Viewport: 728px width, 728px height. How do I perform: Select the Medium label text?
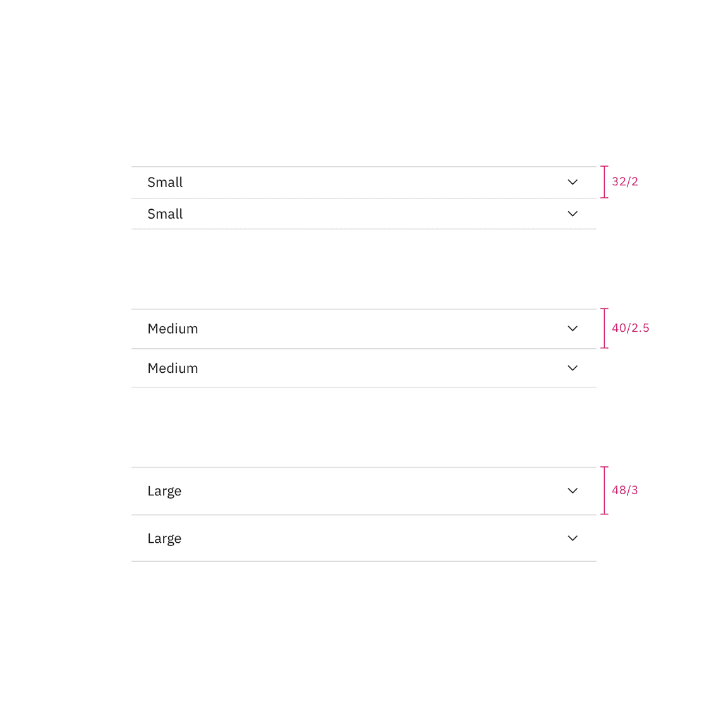[x=173, y=329]
